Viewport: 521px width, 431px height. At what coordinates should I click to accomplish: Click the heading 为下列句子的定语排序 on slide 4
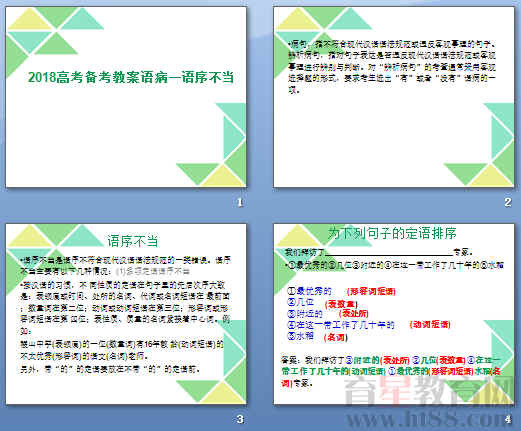(x=392, y=233)
